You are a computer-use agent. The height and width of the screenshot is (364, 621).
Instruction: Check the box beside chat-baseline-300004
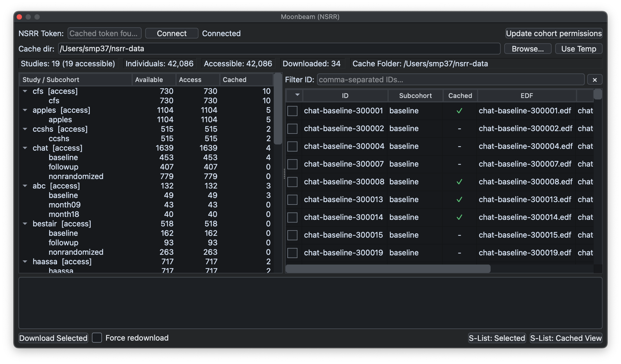[293, 147]
